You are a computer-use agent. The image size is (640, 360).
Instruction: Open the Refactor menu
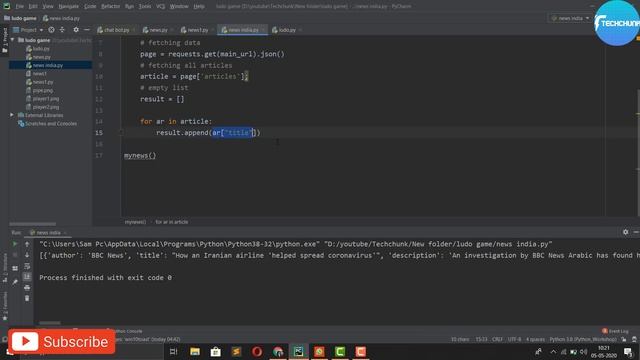coord(111,7)
